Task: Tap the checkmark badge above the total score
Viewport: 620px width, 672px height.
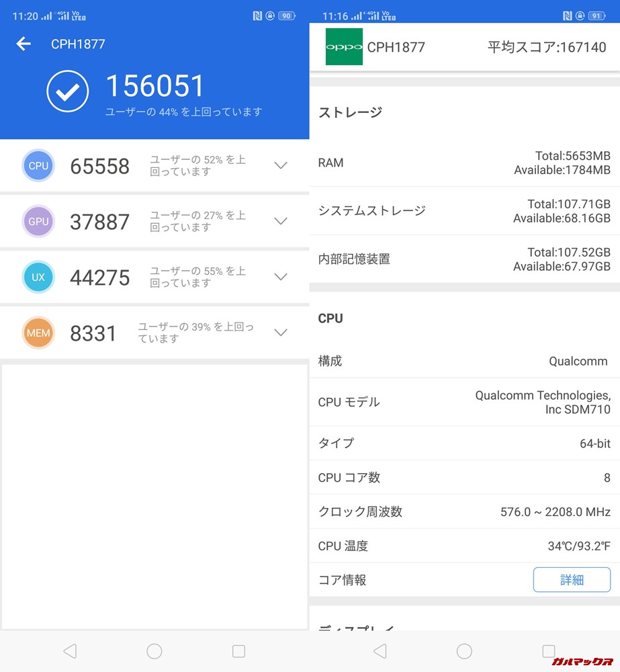Action: (67, 91)
